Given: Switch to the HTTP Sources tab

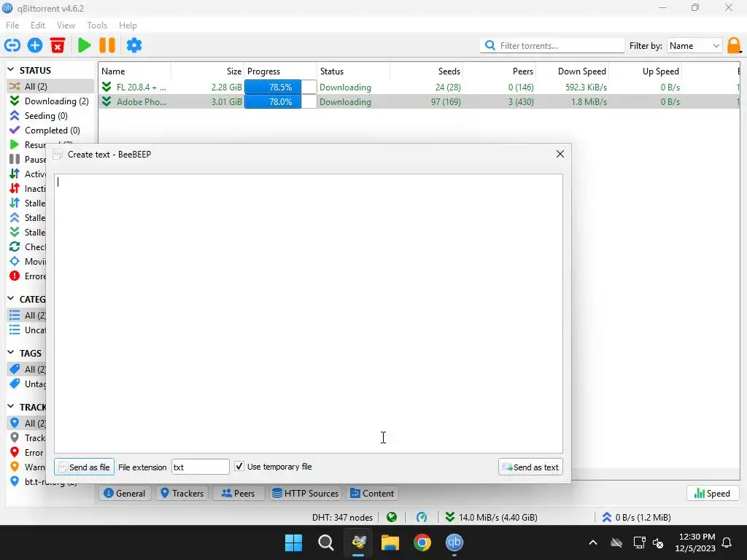Looking at the screenshot, I should point(306,494).
